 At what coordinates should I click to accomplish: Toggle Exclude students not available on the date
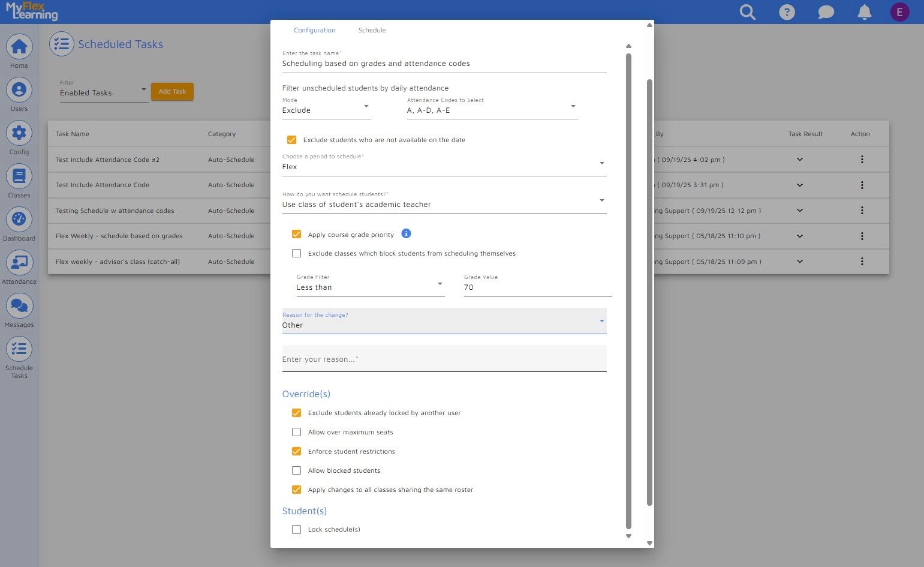coord(291,140)
